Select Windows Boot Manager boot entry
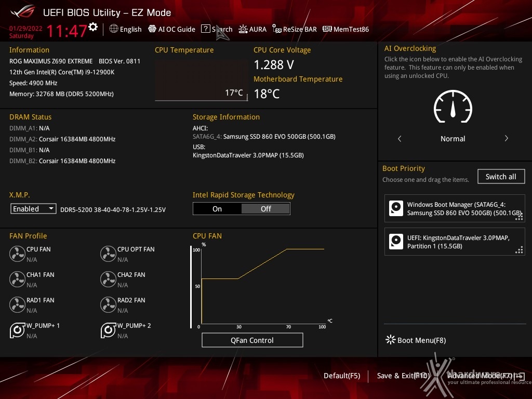 point(455,209)
